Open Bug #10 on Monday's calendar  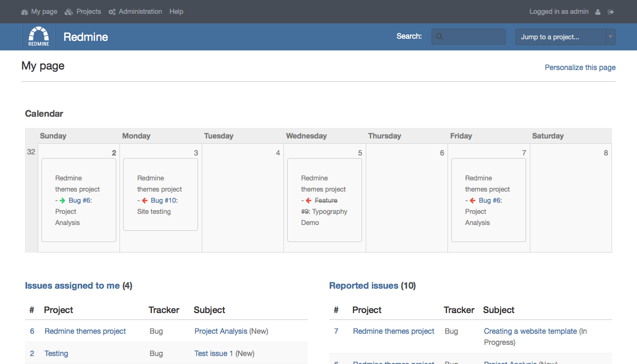tap(163, 201)
